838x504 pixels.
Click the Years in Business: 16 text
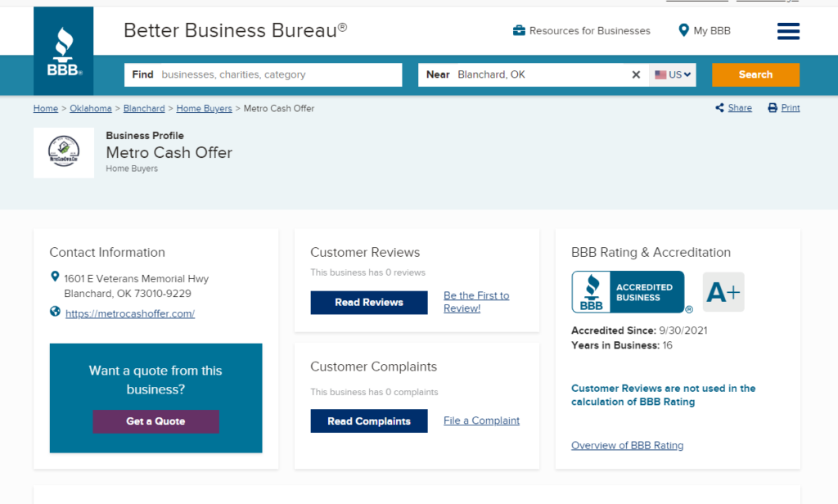click(622, 345)
